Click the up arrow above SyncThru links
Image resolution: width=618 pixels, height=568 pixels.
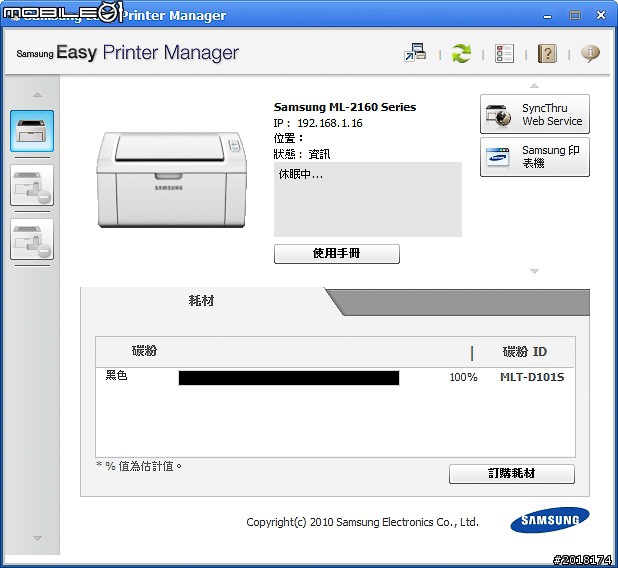point(534,86)
